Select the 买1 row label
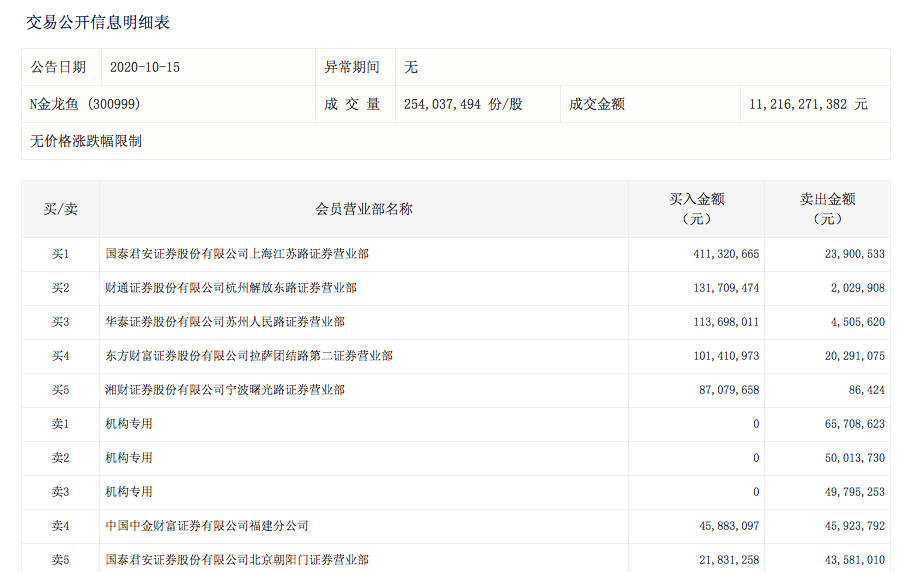 pos(60,254)
